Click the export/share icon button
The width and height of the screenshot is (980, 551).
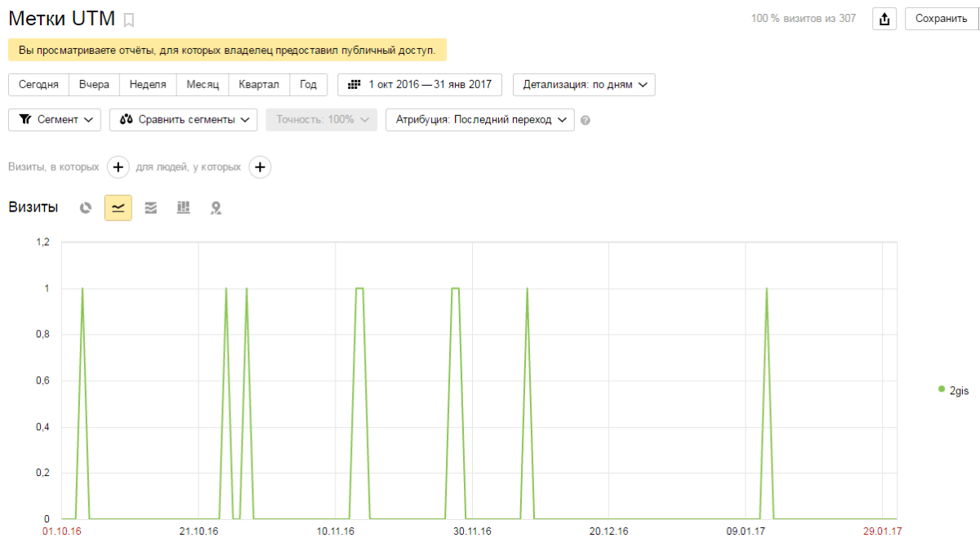[x=884, y=19]
